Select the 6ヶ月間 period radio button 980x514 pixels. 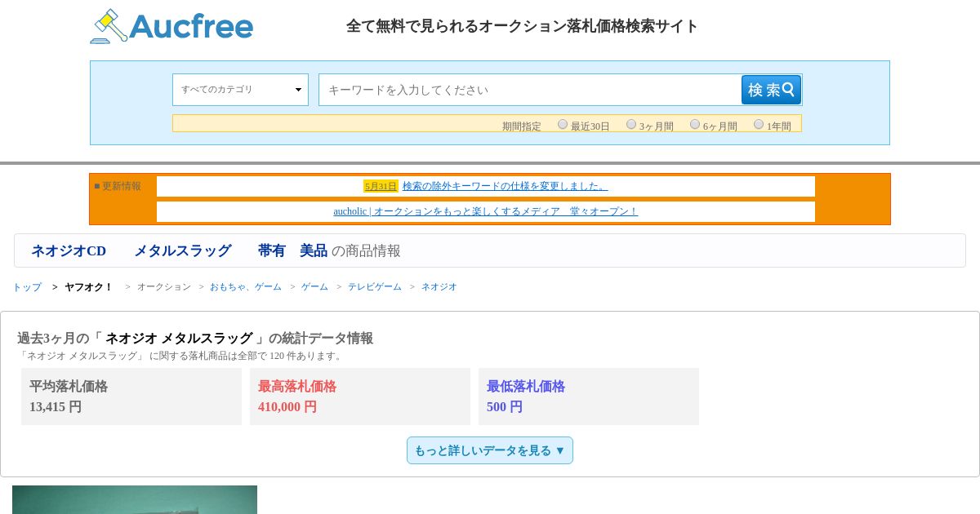[695, 125]
